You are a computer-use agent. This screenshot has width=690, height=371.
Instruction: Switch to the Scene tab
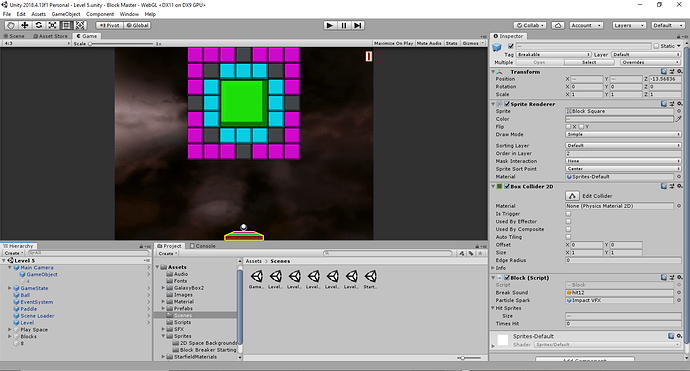(15, 36)
